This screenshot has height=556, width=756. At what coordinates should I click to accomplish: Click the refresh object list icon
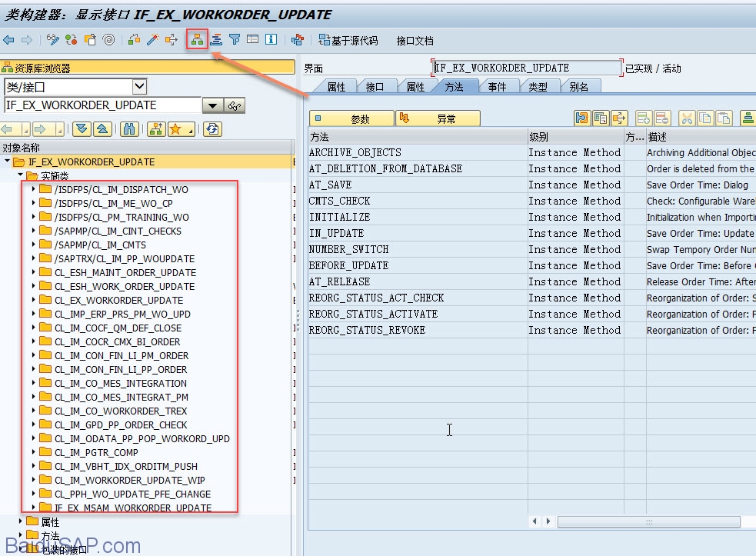[212, 128]
